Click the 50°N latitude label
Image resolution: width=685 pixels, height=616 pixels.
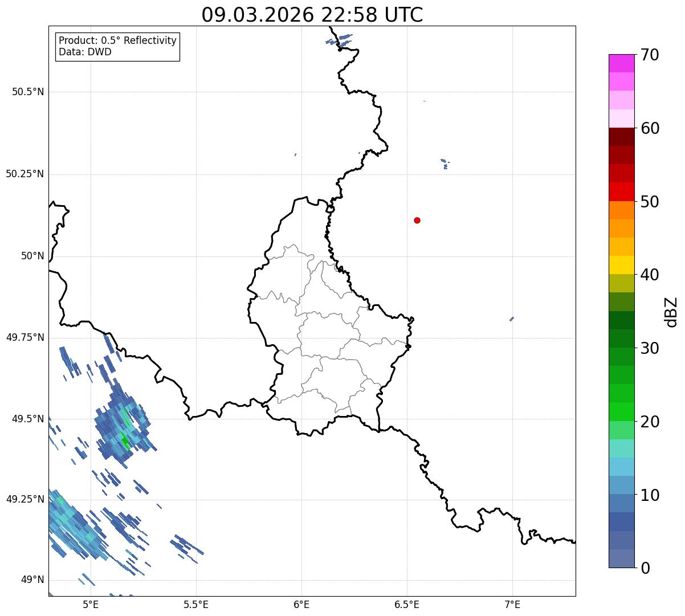point(32,256)
